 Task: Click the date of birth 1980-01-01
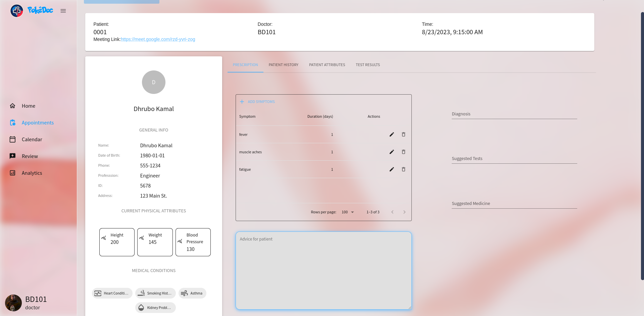pyautogui.click(x=152, y=156)
